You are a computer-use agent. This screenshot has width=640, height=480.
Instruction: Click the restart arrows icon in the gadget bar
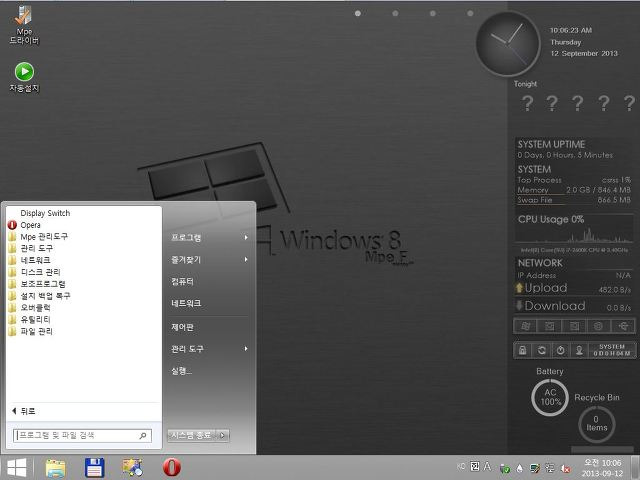pos(542,350)
